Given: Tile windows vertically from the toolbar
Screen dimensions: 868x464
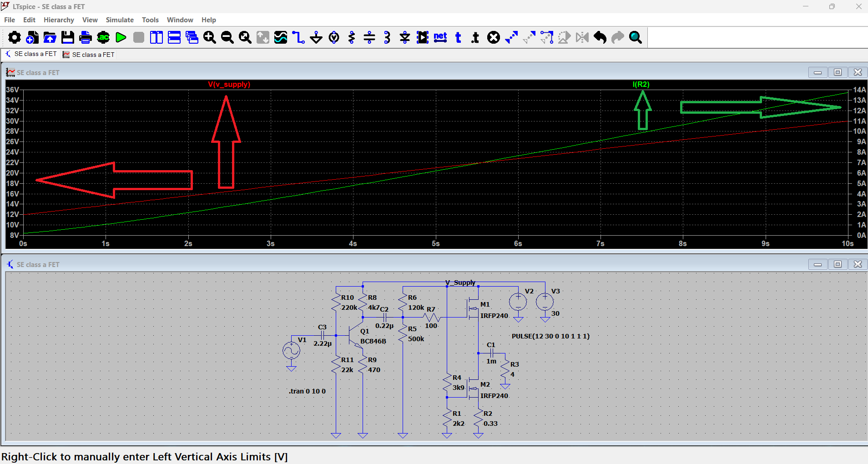Looking at the screenshot, I should coord(156,37).
